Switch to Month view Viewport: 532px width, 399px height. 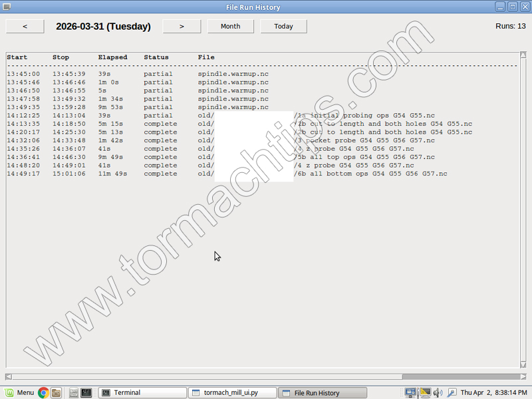pyautogui.click(x=230, y=27)
